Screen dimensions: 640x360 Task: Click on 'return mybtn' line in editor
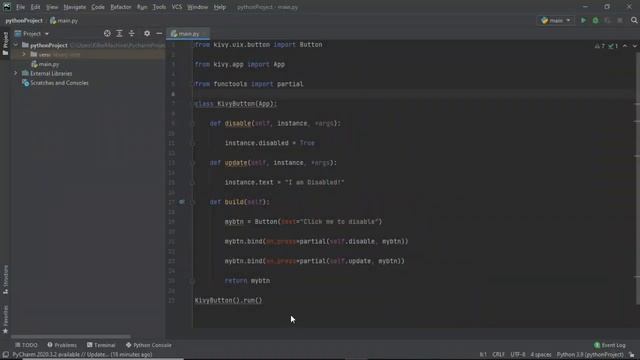click(247, 281)
